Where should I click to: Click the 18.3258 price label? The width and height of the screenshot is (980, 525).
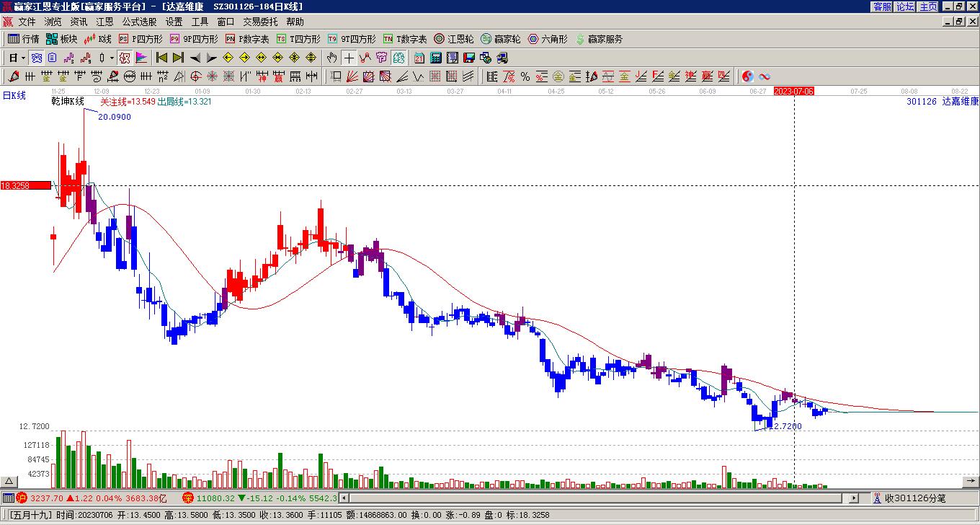click(x=25, y=185)
